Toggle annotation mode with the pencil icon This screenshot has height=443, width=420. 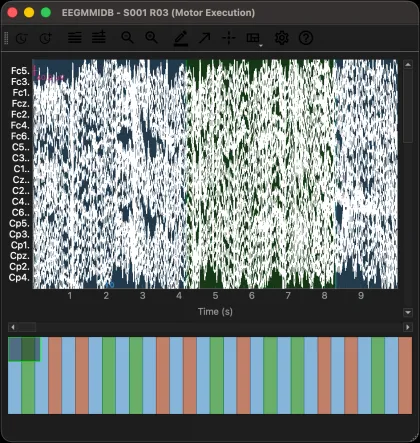[x=181, y=38]
